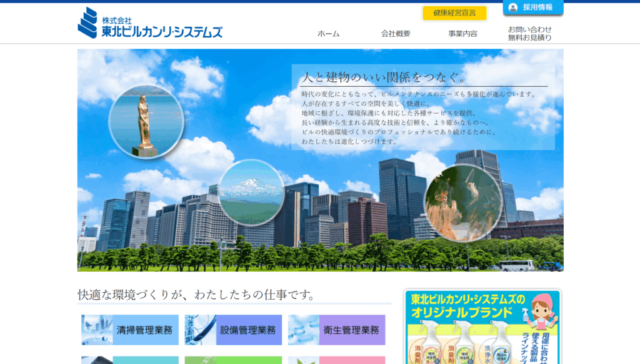Click the person icon in 採用情報 tab
Viewport: 640px width, 364px height.
(x=513, y=7)
